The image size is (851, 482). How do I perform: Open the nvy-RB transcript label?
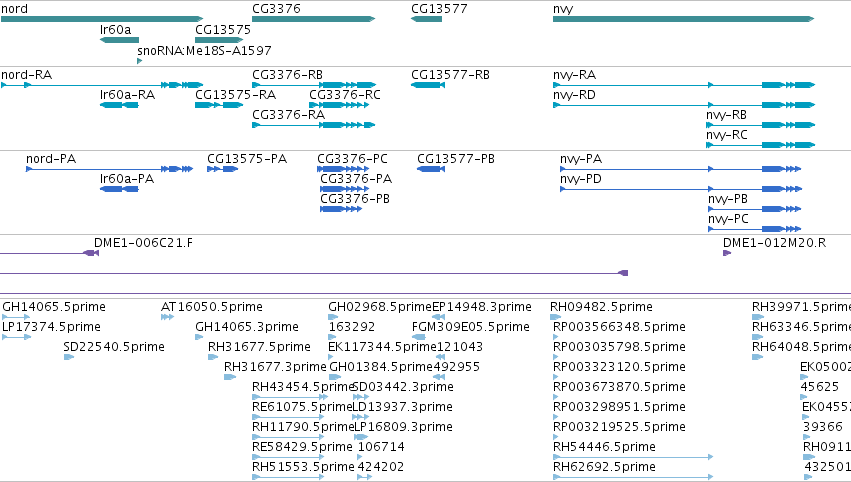click(x=726, y=115)
